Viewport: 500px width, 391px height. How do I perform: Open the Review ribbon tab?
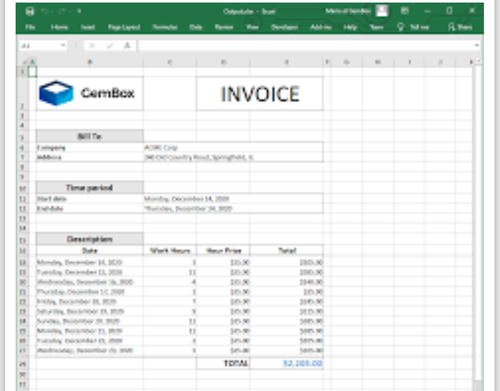224,27
